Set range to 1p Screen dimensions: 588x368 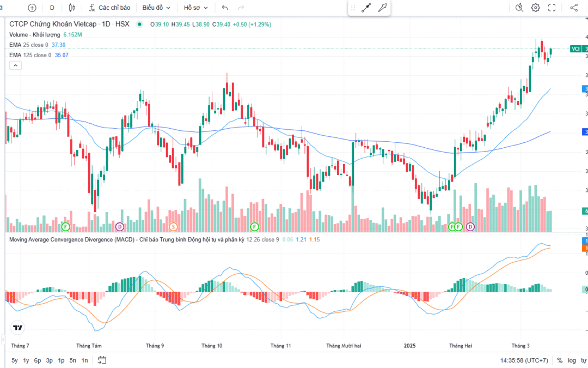coord(61,360)
